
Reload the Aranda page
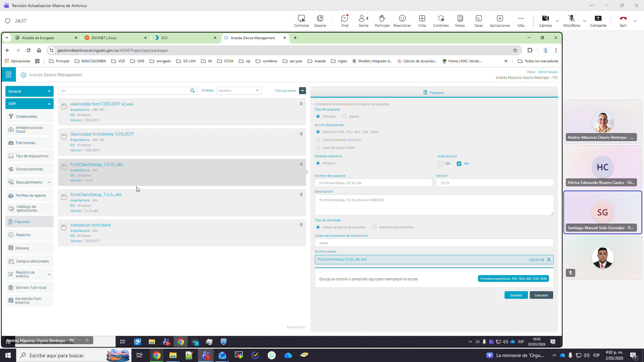click(29, 50)
